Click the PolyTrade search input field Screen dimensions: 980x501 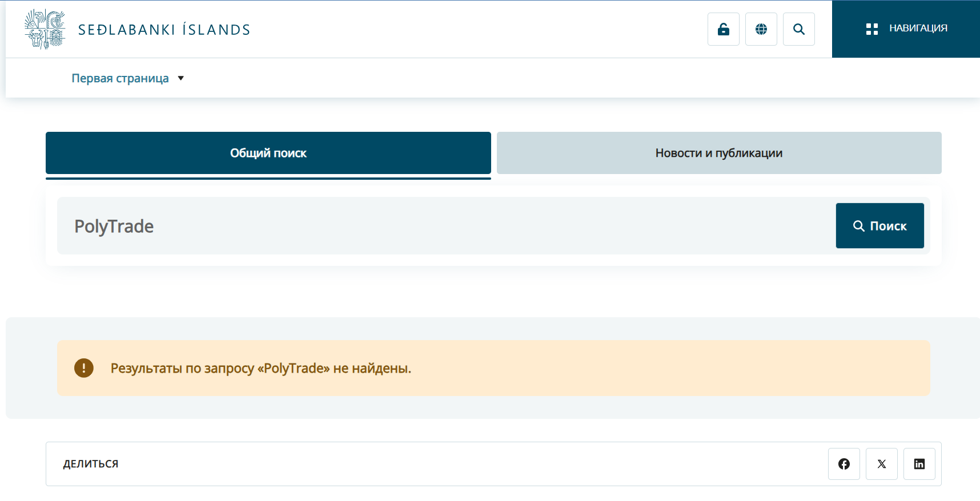(445, 226)
